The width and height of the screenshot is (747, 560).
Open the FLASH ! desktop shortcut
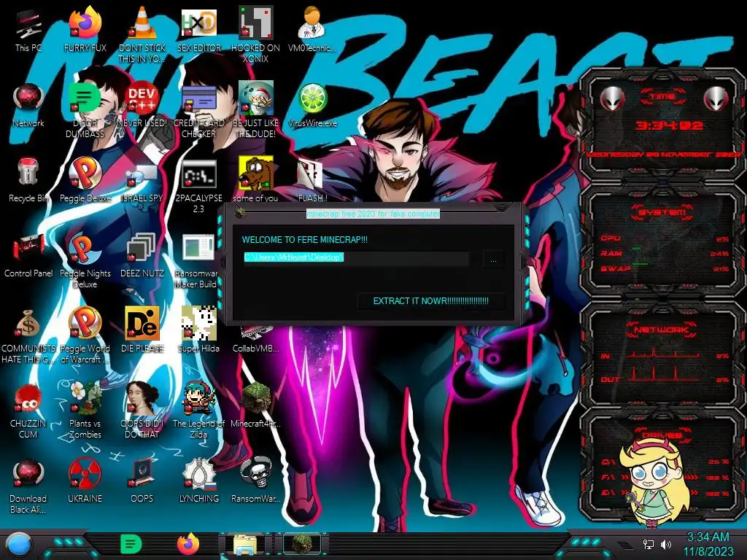tap(312, 180)
